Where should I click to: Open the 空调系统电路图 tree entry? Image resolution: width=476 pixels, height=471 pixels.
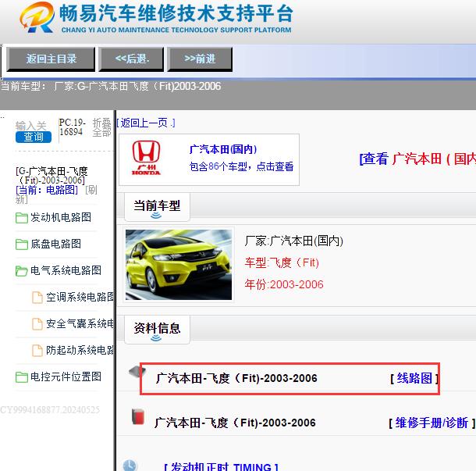(x=80, y=297)
